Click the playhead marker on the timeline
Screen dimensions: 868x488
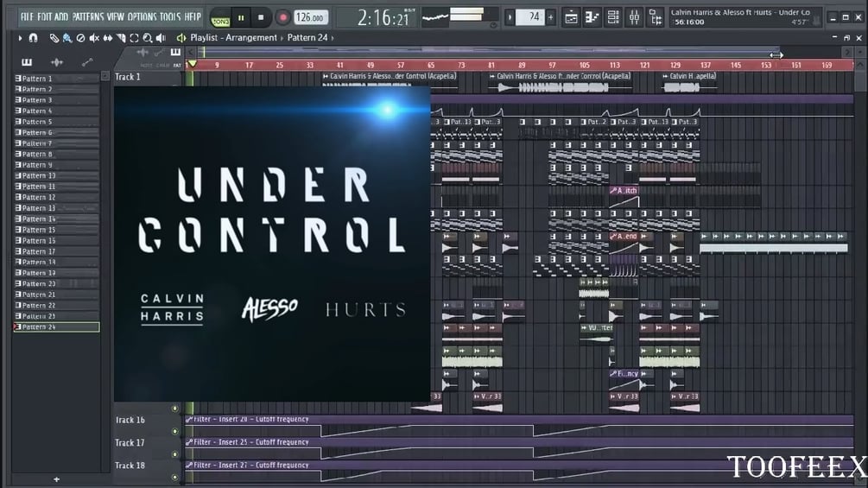pyautogui.click(x=192, y=64)
